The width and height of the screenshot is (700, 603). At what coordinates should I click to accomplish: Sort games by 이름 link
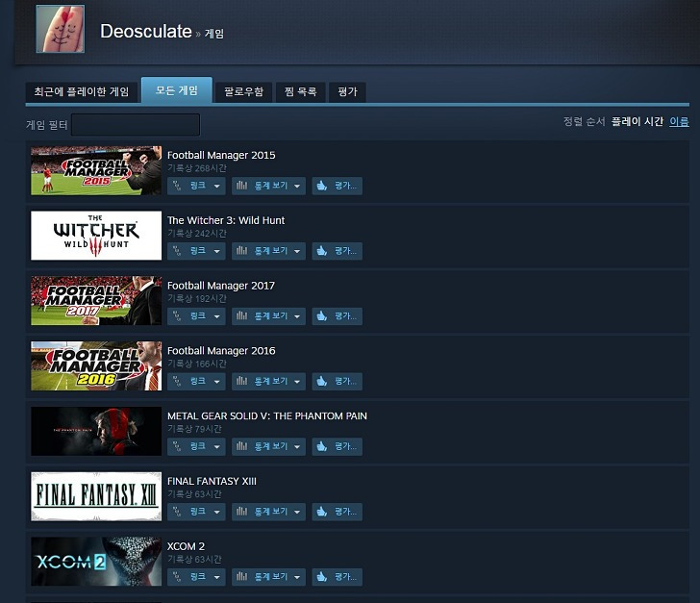pyautogui.click(x=679, y=121)
